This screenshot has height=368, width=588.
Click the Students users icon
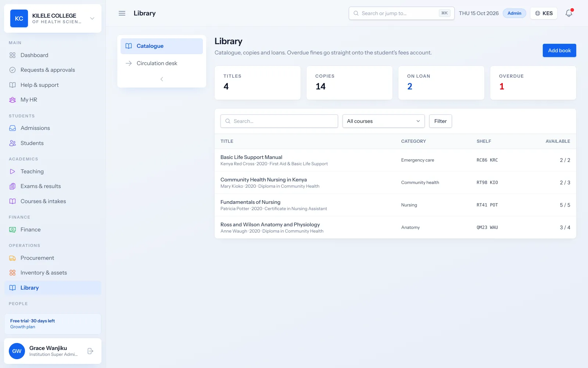(x=12, y=143)
